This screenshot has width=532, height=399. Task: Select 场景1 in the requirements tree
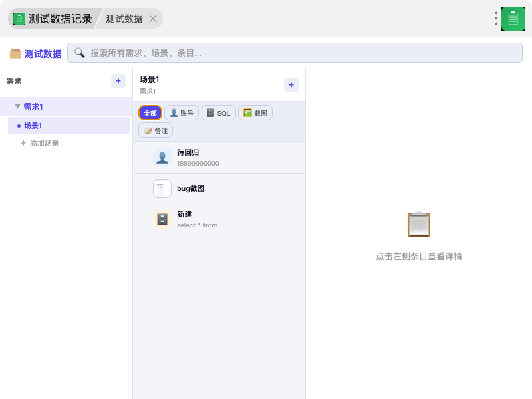coord(33,126)
